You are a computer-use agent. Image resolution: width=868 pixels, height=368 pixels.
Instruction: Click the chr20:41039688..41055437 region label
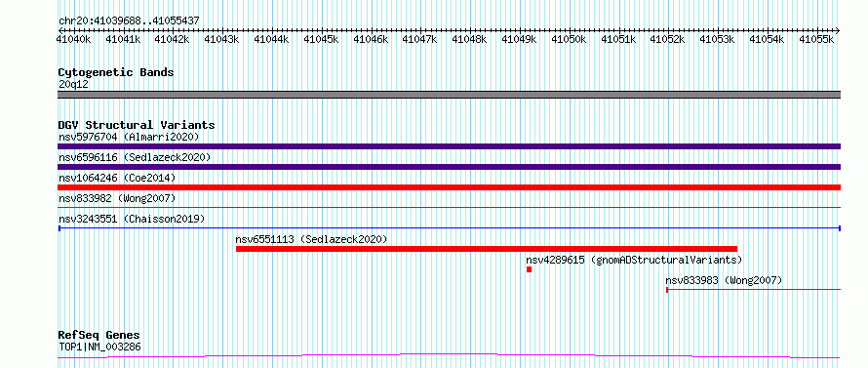pyautogui.click(x=129, y=21)
